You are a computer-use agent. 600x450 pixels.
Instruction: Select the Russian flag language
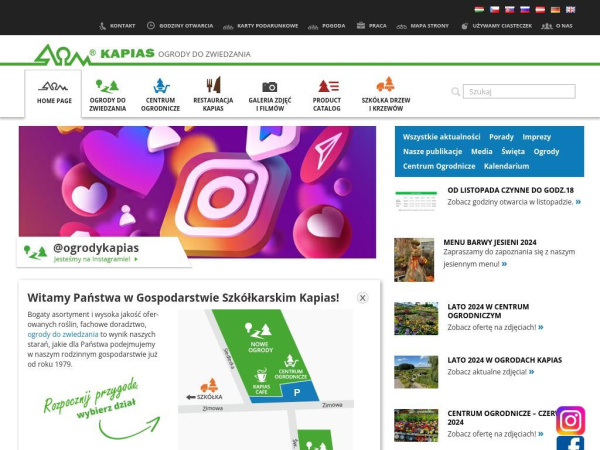(525, 10)
